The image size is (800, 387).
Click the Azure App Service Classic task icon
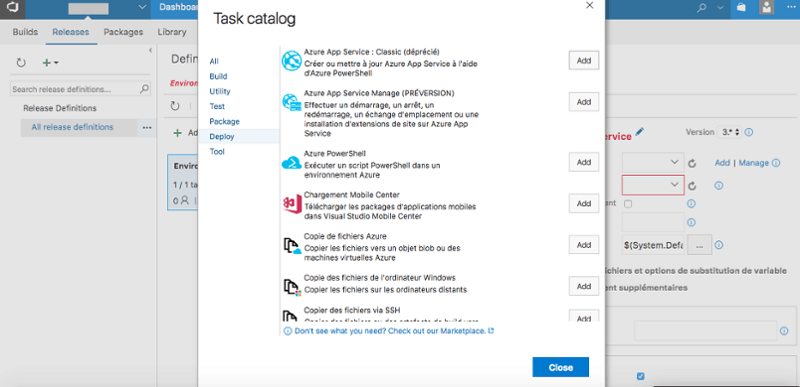coord(292,61)
